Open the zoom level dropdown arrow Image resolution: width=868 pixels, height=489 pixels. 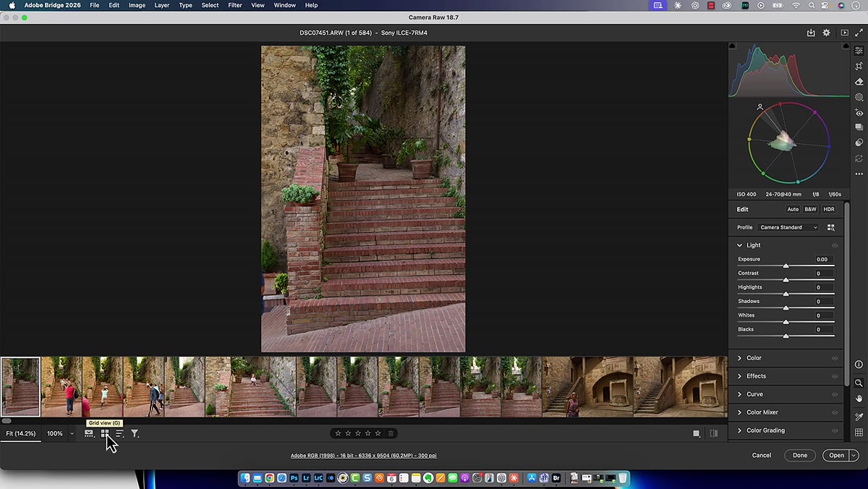[x=72, y=433]
